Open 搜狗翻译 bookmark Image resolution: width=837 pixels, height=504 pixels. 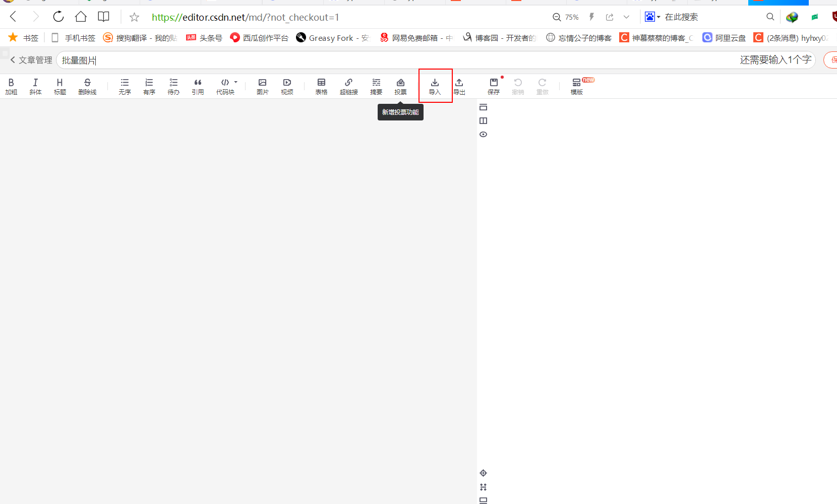140,38
